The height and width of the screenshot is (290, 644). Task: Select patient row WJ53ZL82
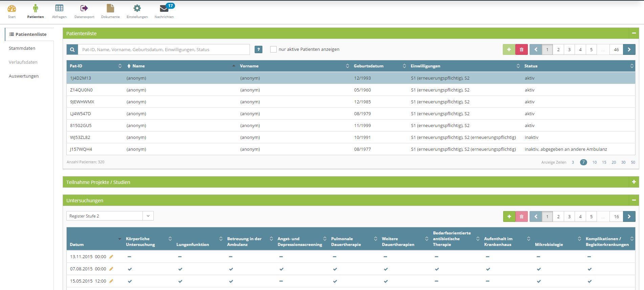[x=351, y=137]
